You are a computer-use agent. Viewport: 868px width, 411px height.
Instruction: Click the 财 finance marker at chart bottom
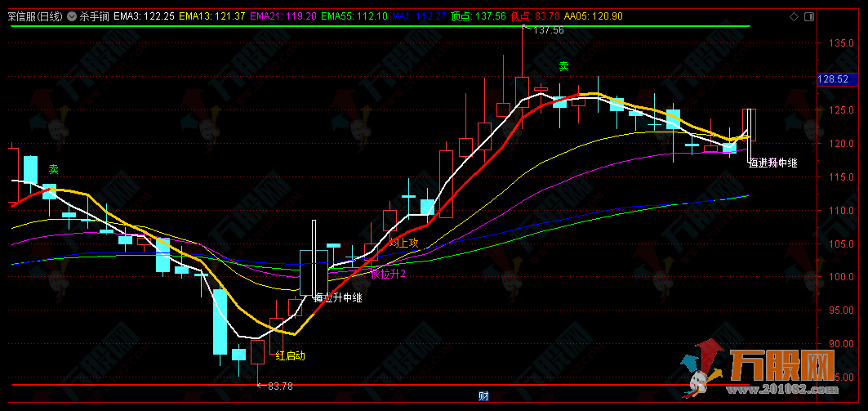coord(483,395)
